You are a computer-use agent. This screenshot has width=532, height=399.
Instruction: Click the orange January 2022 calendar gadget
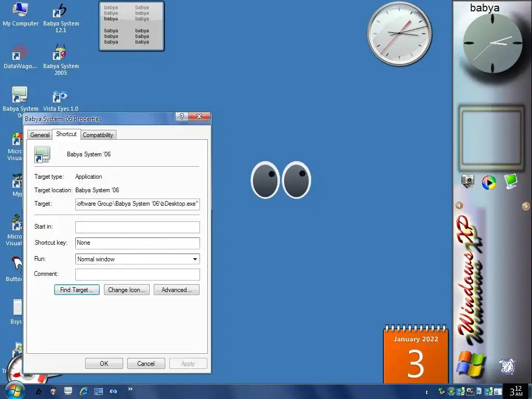coord(416,354)
